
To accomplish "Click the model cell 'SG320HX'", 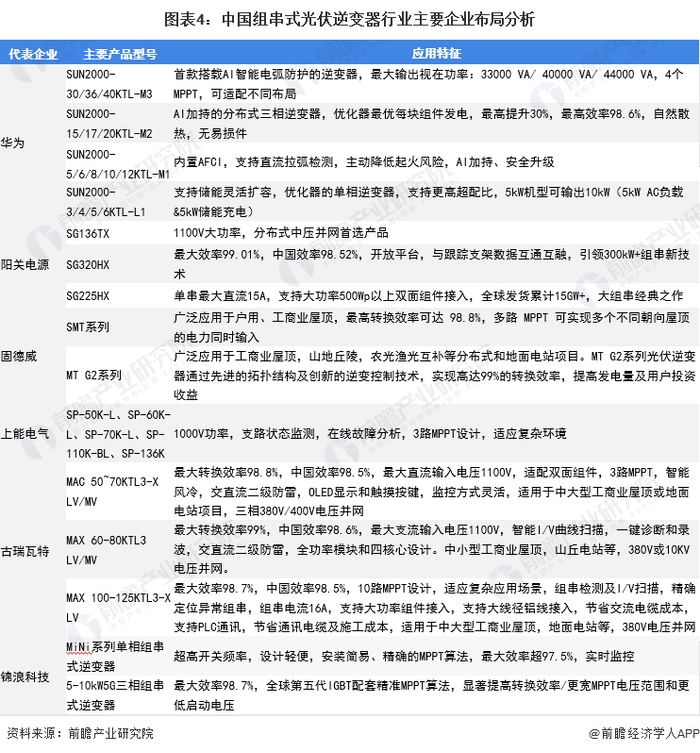I will [x=88, y=265].
